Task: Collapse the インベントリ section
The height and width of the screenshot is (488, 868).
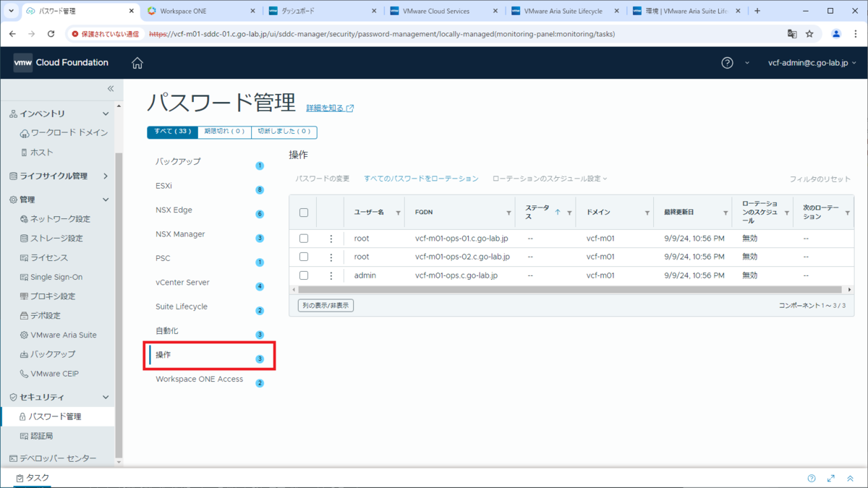Action: (106, 114)
